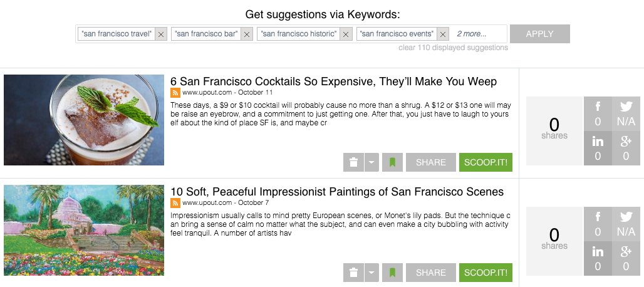
Task: Remove the "san francisco bar" keyword tag
Action: pyautogui.click(x=246, y=34)
